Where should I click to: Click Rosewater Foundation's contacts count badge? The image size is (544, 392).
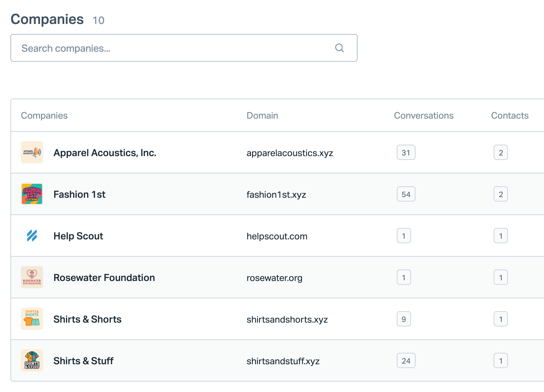click(501, 277)
